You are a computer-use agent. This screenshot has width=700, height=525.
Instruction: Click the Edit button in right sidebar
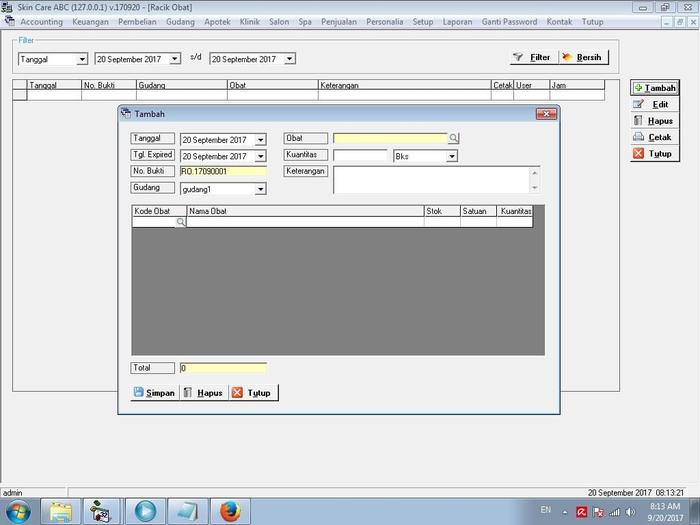654,104
